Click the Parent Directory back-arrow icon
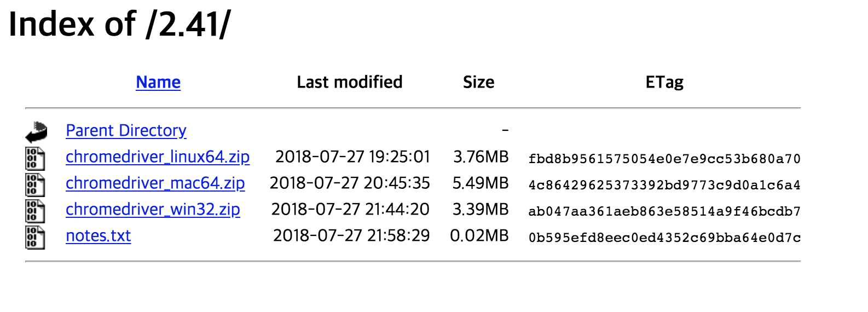868x312 pixels. [36, 132]
